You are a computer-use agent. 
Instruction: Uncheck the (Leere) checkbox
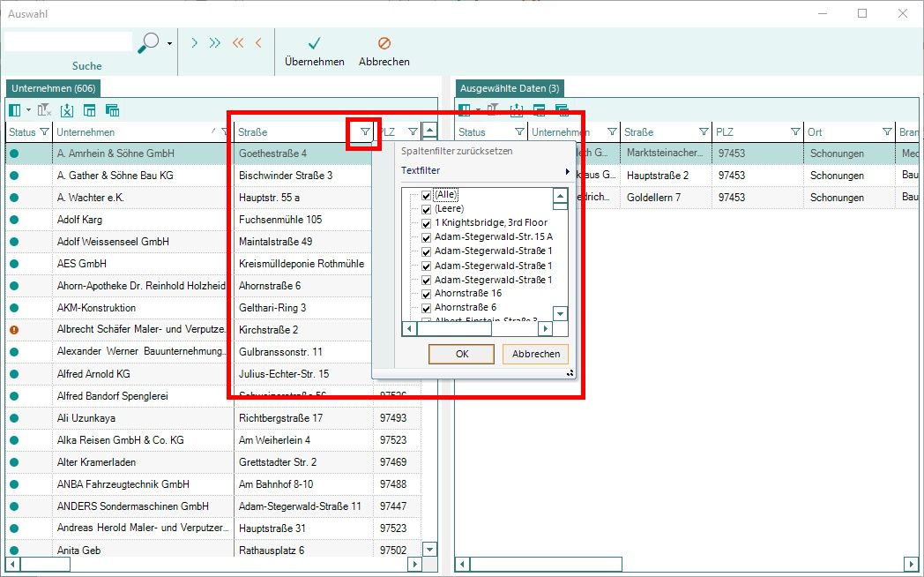[x=427, y=209]
